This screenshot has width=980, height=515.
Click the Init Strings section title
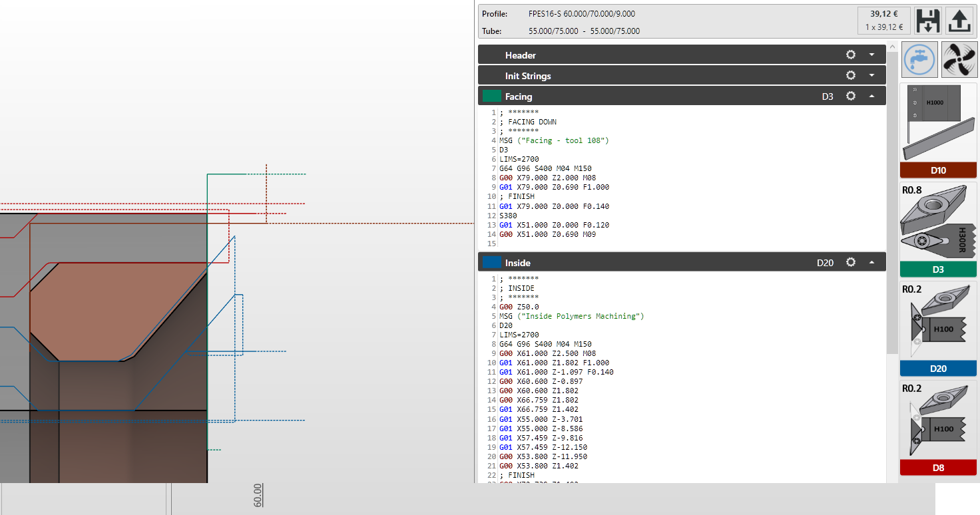[x=528, y=76]
